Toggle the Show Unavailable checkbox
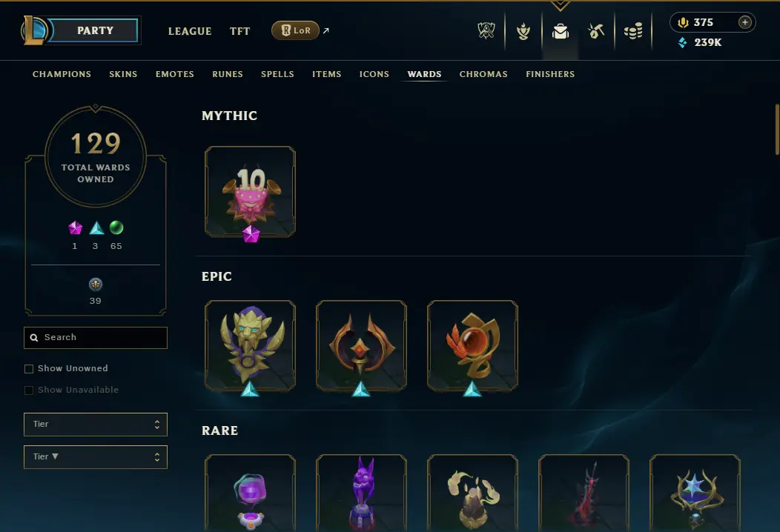 coord(29,390)
